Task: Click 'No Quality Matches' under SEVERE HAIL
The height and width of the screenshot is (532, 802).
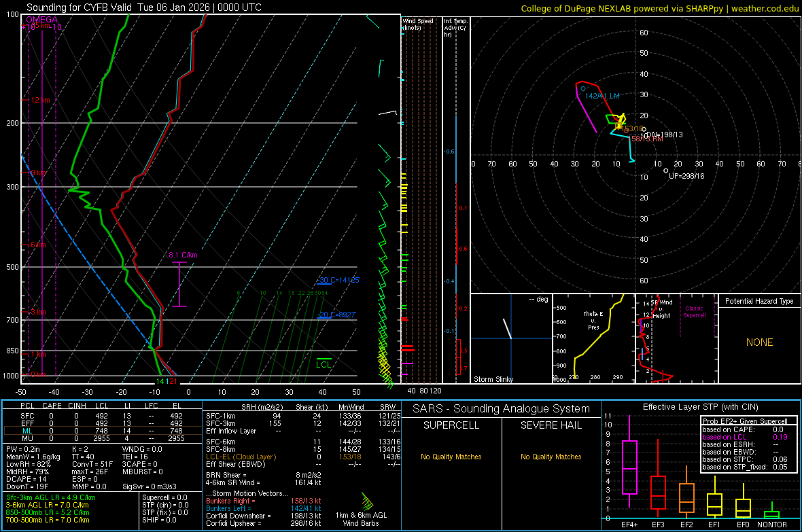Action: coord(551,457)
